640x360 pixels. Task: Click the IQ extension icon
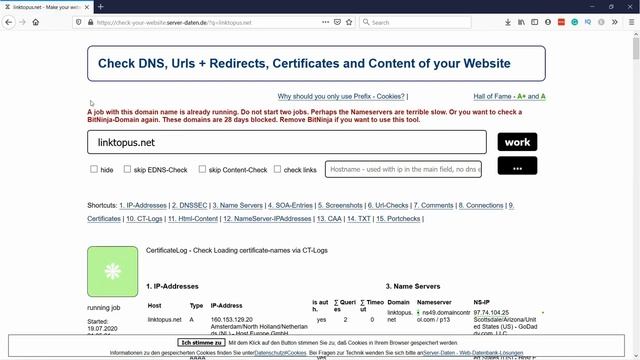(588, 22)
